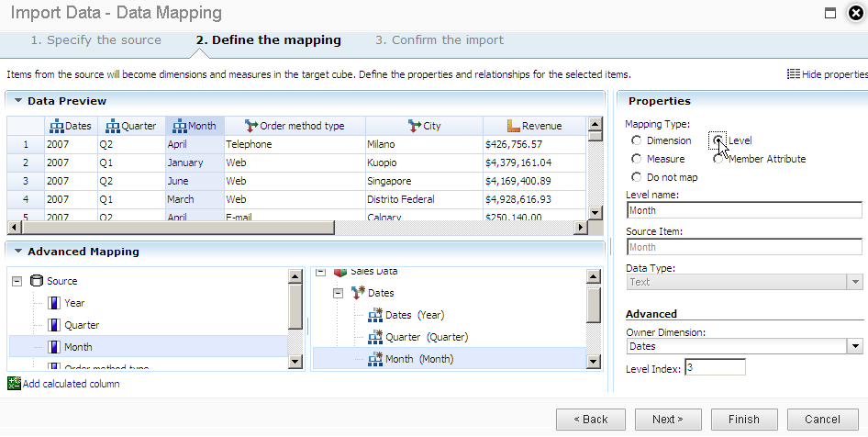Screen dimensions: 868x437
Task: Click the Source tree scroll down arrow
Action: pos(295,363)
